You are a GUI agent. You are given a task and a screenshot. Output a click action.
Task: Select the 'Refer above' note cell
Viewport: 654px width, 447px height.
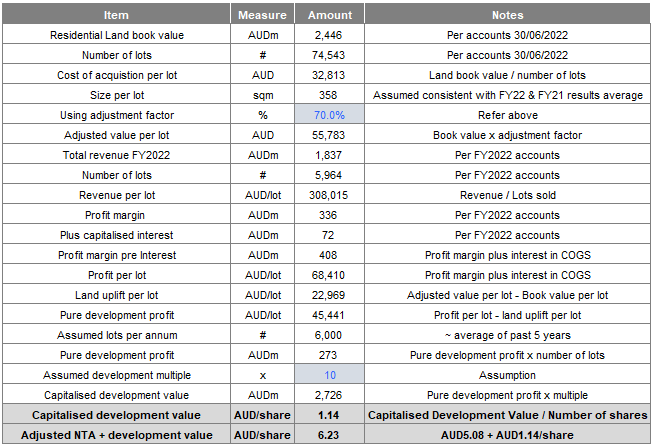point(507,115)
